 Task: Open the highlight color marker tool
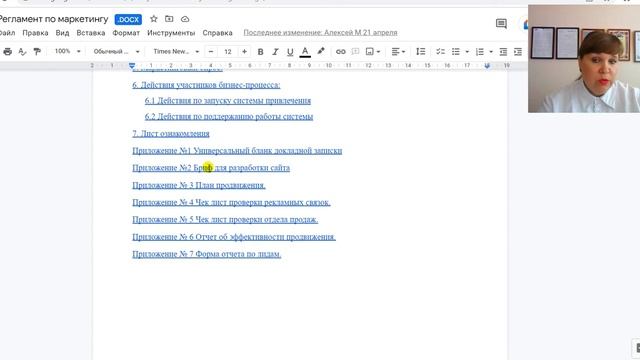pyautogui.click(x=321, y=51)
